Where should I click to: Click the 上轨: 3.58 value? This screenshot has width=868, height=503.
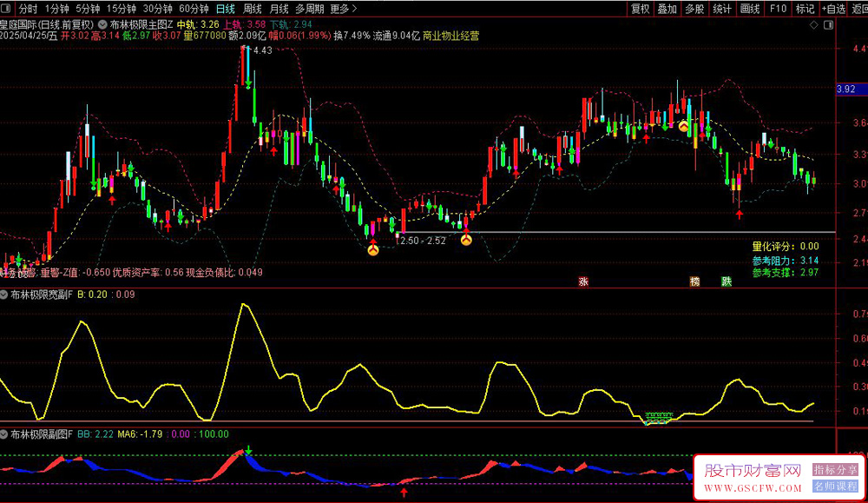tap(244, 24)
